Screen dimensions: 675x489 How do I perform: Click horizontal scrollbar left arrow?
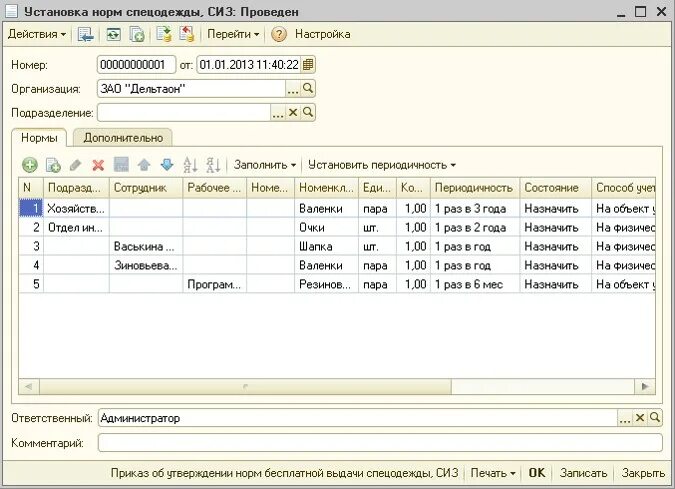tap(29, 387)
